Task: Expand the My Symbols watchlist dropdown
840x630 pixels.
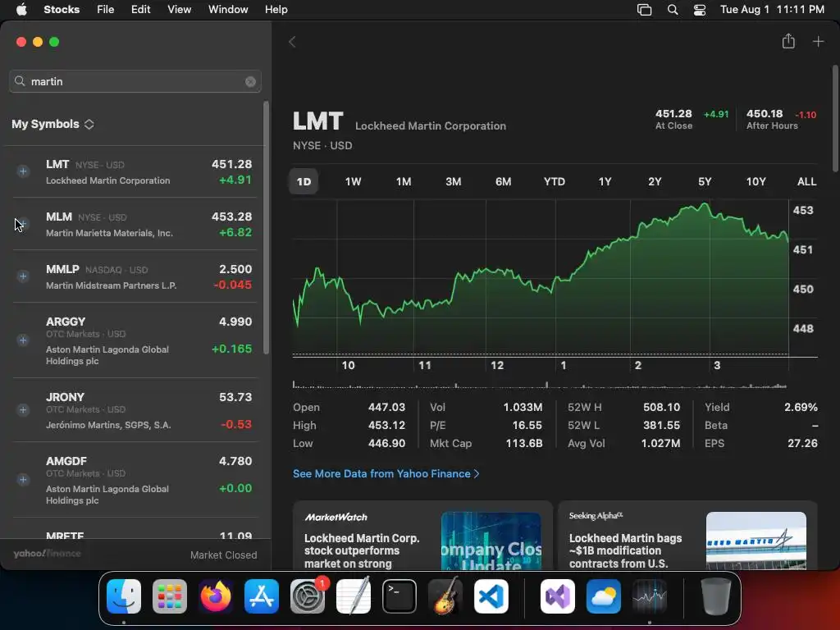Action: [53, 125]
